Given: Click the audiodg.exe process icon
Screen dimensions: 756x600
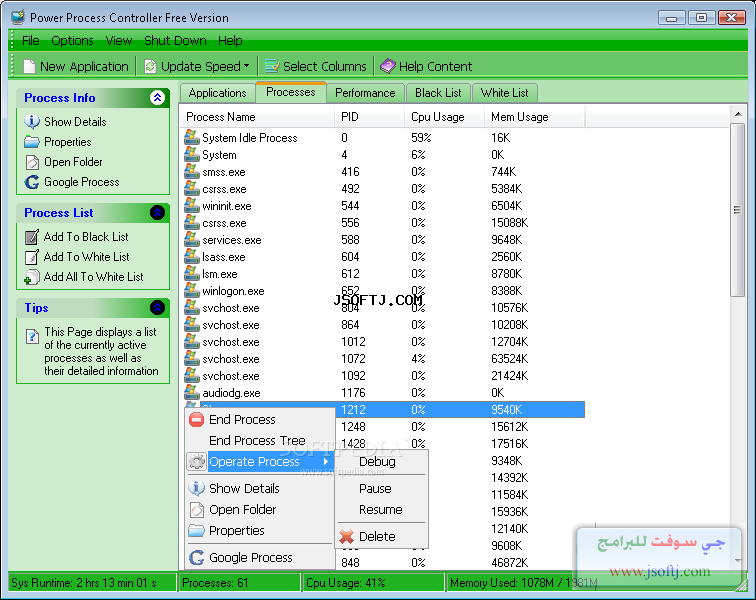Looking at the screenshot, I should (191, 393).
